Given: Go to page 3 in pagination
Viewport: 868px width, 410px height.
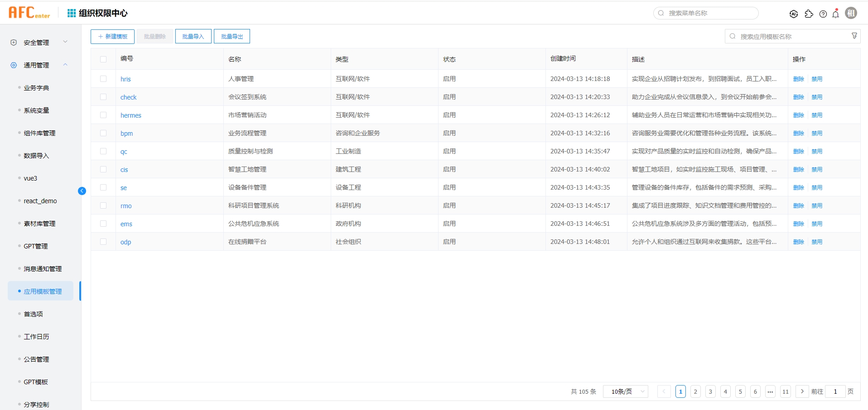Looking at the screenshot, I should click(x=710, y=391).
